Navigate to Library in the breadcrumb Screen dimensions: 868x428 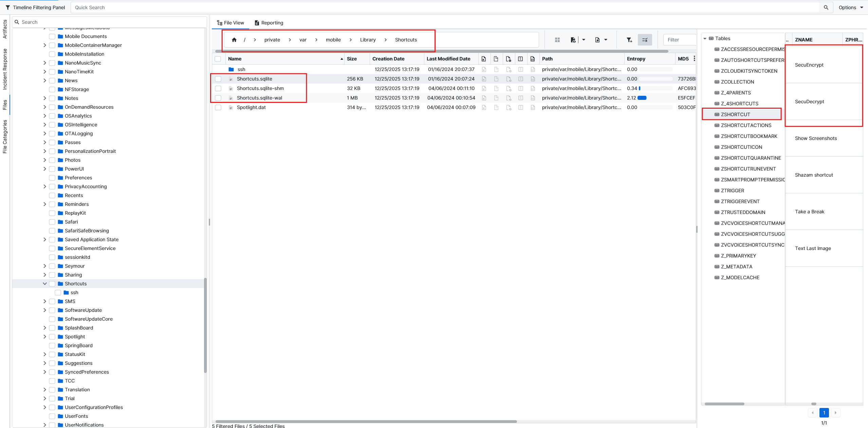tap(368, 40)
